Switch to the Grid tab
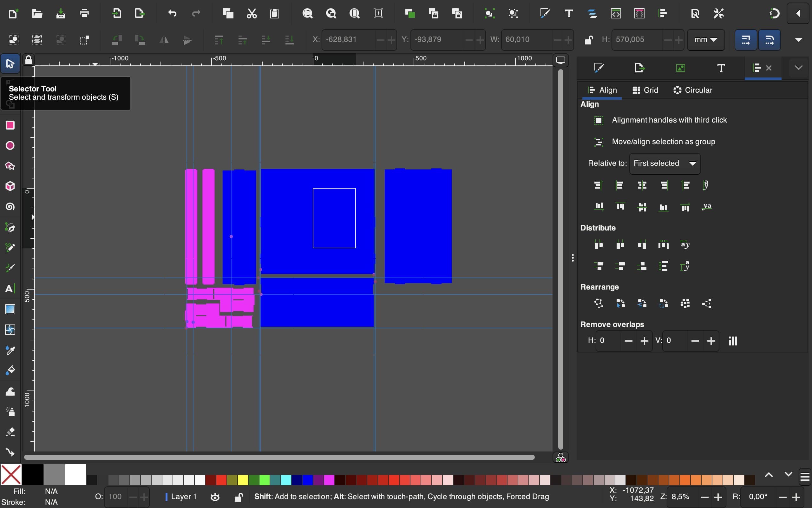Viewport: 812px width, 508px height. click(x=645, y=90)
